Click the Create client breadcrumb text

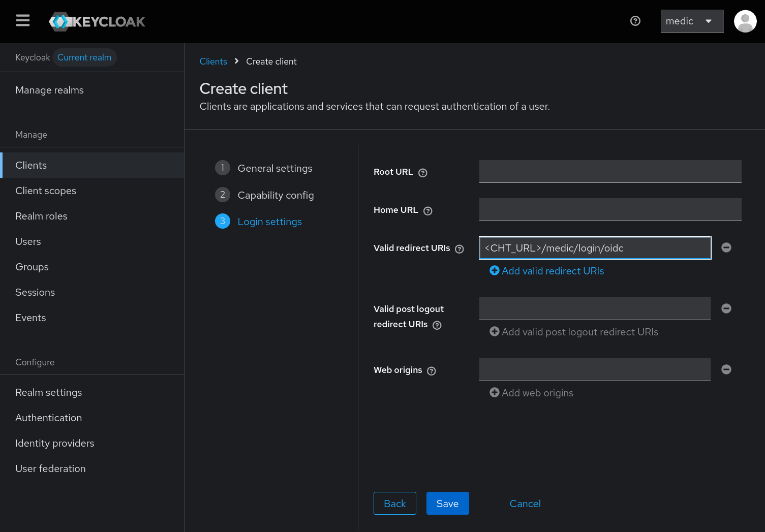271,61
